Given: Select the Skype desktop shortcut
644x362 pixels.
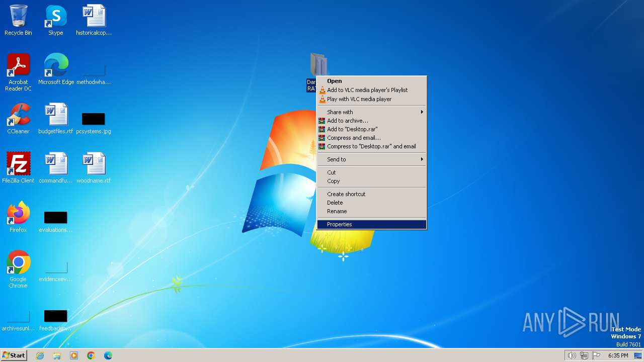Looking at the screenshot, I should pos(56,20).
